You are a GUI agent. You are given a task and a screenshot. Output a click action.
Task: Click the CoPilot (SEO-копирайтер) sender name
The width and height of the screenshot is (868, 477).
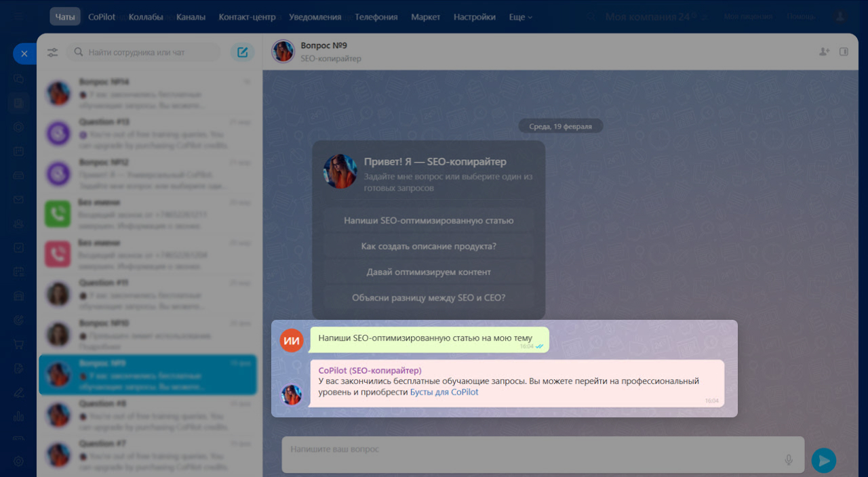click(370, 371)
